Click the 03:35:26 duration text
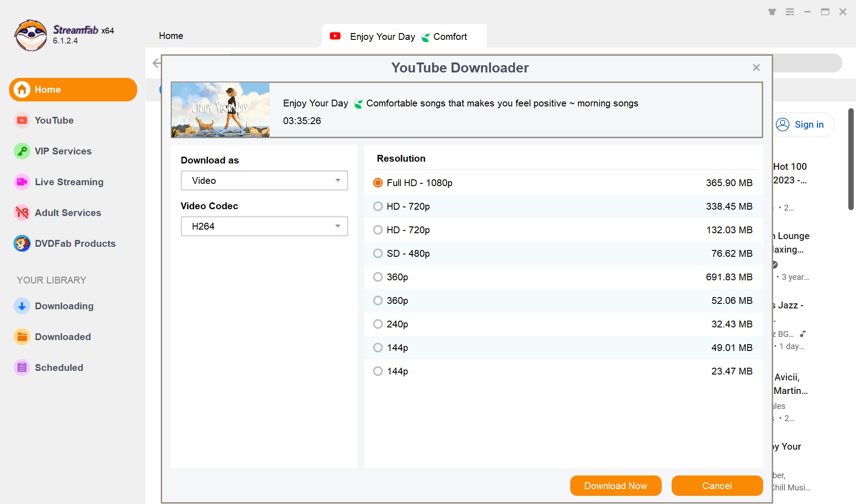 click(302, 121)
